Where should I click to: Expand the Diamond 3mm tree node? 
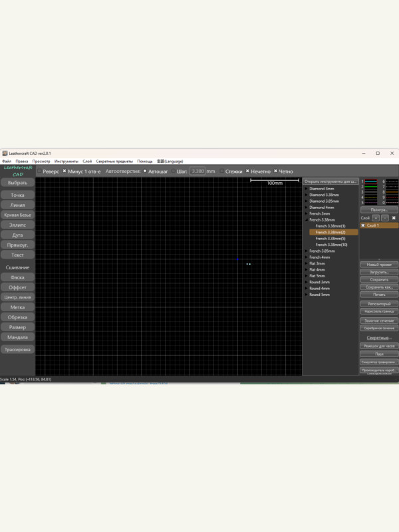(x=306, y=189)
